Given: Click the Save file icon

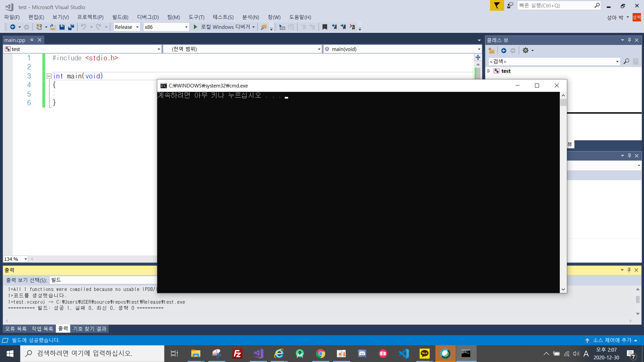Looking at the screenshot, I should click(62, 27).
